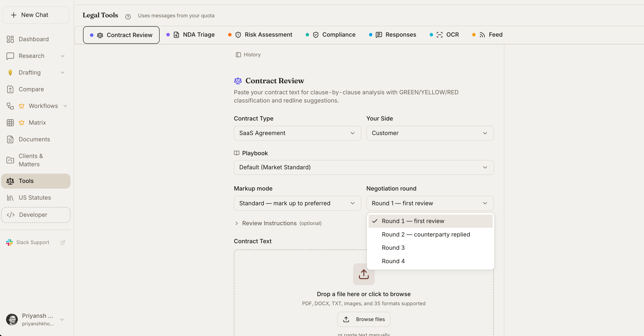The image size is (644, 336).
Task: Click the Playbook book icon
Action: pos(237,153)
